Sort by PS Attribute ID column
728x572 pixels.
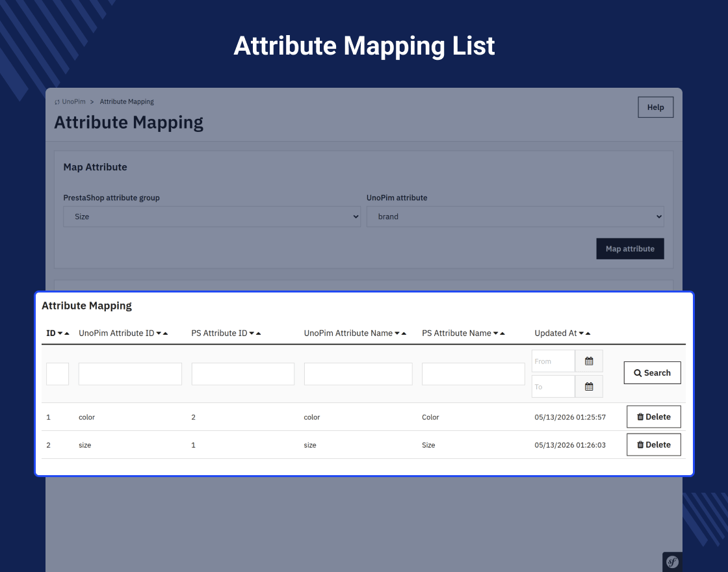tap(226, 333)
